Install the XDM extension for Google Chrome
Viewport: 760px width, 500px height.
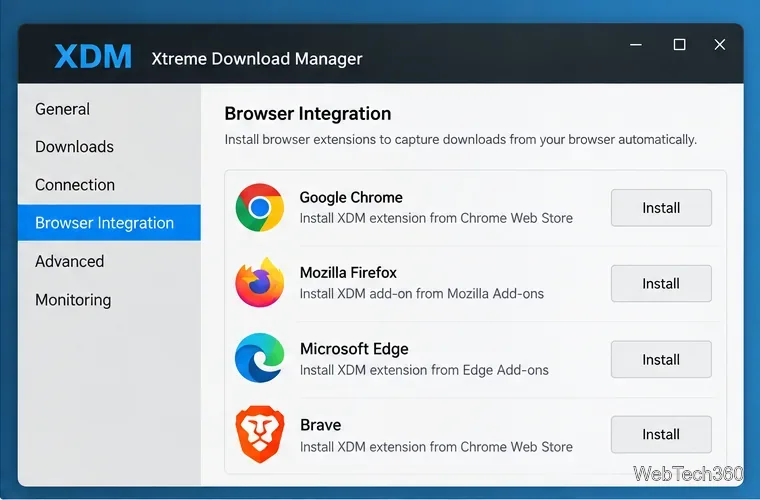click(x=661, y=208)
